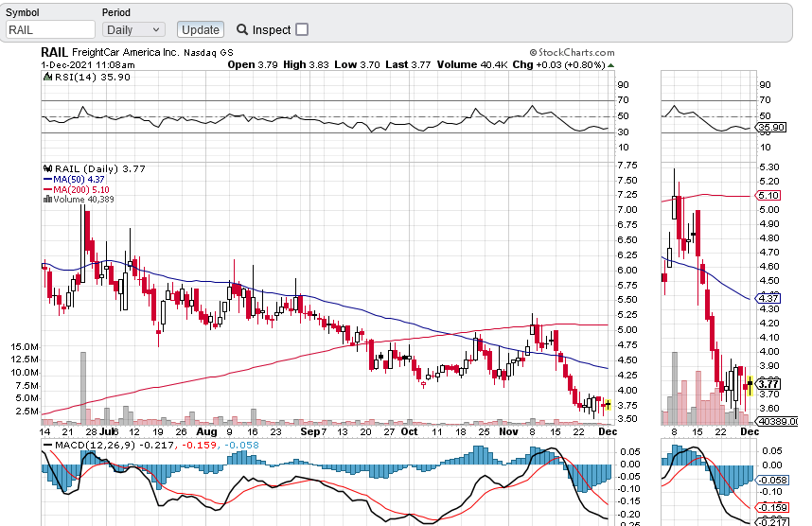Click the Nov label on date axis

point(508,430)
